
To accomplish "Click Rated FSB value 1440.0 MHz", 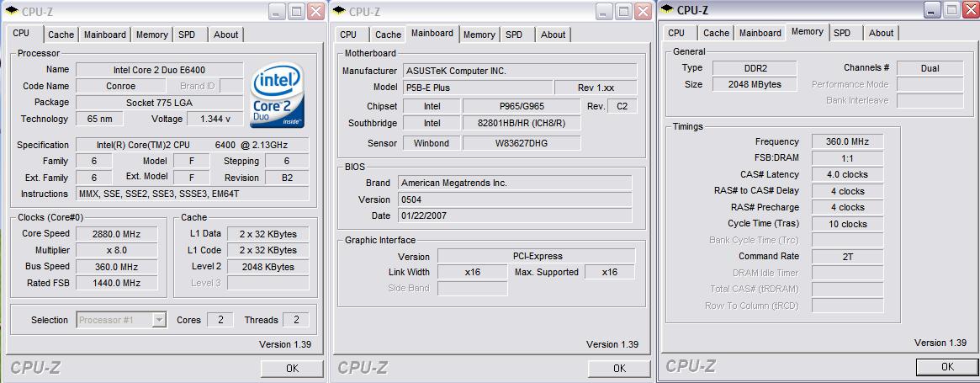I will [x=117, y=283].
